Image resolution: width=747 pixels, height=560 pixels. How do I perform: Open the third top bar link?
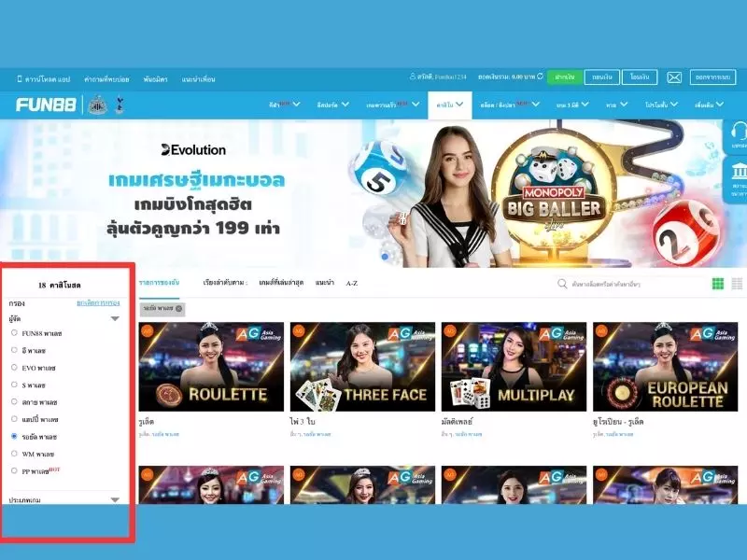pyautogui.click(x=155, y=79)
